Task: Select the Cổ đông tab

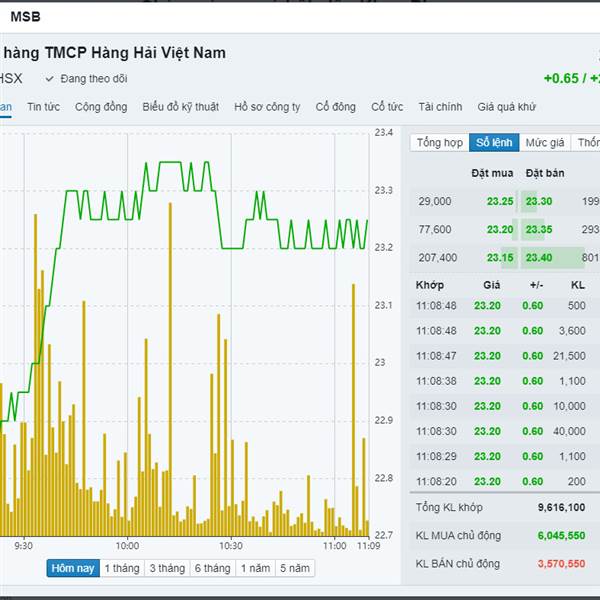Action: [x=336, y=107]
